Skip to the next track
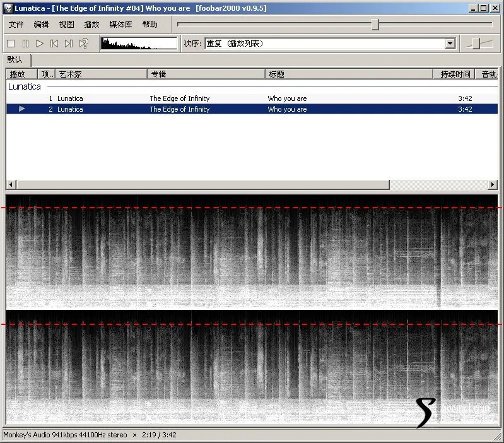The image size is (504, 443). pyautogui.click(x=69, y=44)
